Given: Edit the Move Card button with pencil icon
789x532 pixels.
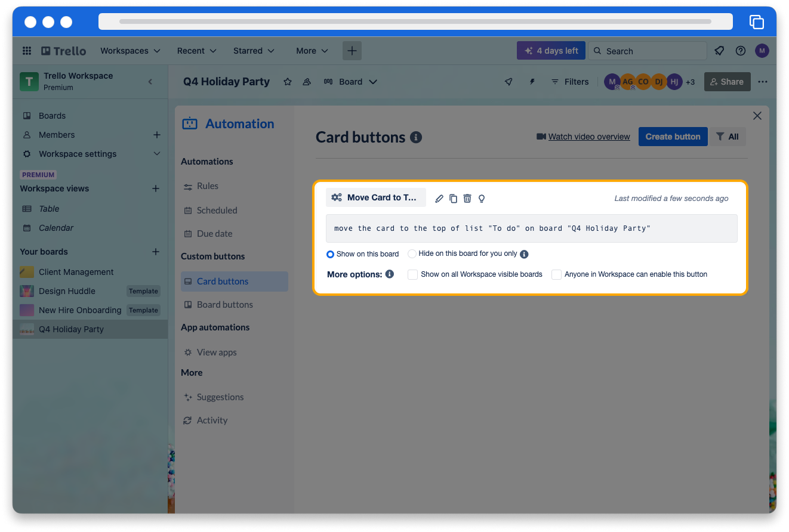Looking at the screenshot, I should pos(439,199).
